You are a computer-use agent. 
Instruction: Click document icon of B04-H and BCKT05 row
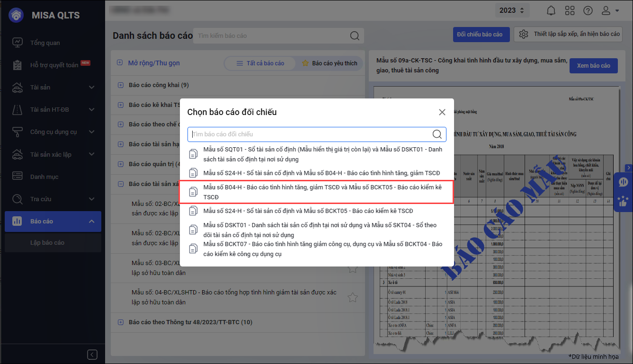pyautogui.click(x=193, y=192)
